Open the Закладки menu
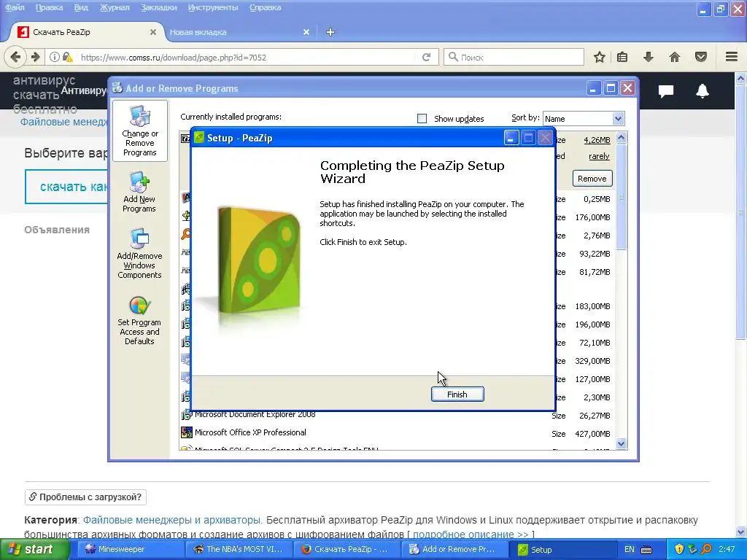This screenshot has height=560, width=747. pyautogui.click(x=158, y=7)
